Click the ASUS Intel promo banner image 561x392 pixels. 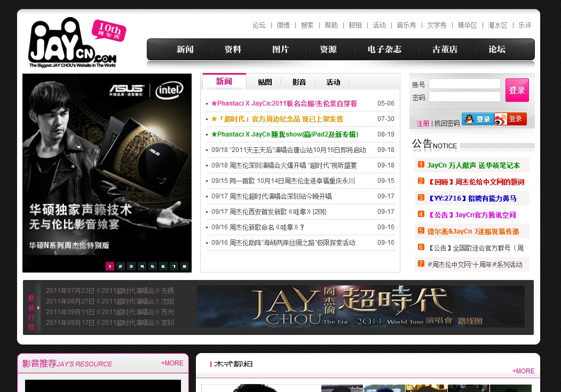point(107,173)
